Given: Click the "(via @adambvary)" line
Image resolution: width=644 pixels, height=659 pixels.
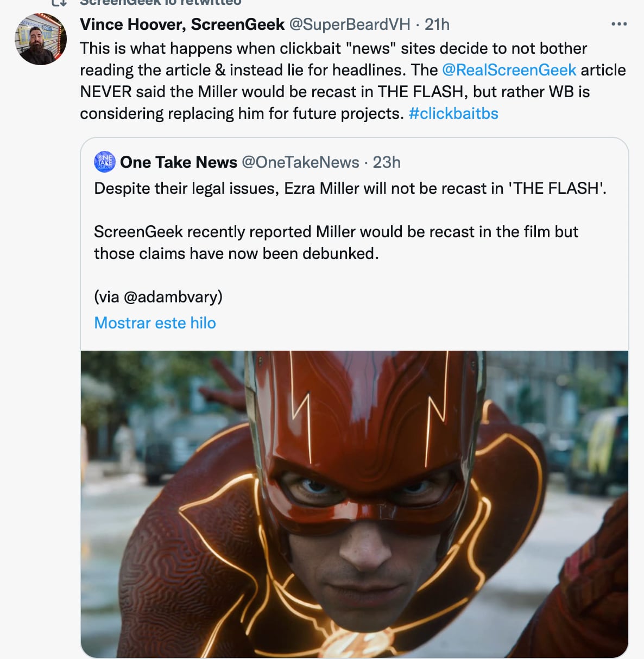Looking at the screenshot, I should 158,297.
